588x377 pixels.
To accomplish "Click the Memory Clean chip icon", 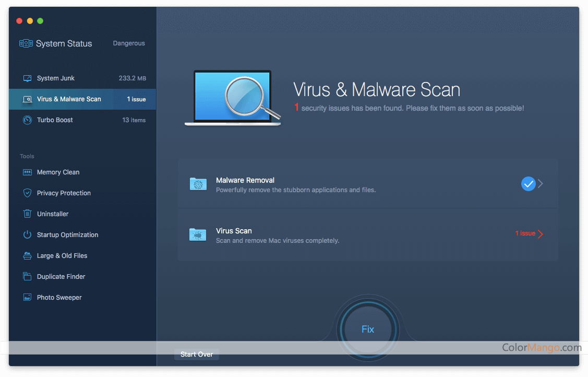I will (27, 172).
